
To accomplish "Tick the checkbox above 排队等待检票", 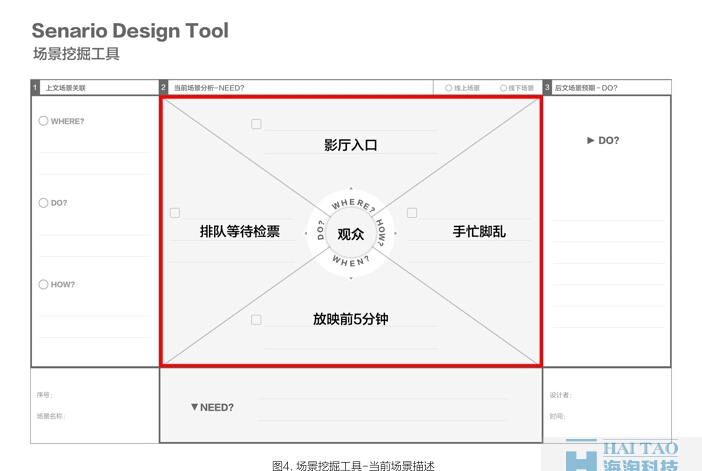I will [x=175, y=213].
